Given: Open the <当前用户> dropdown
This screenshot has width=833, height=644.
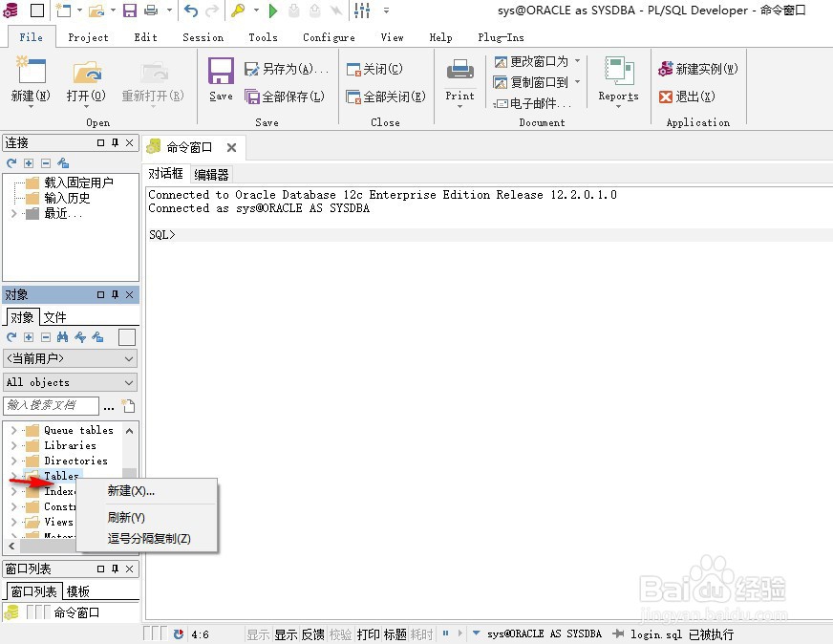Looking at the screenshot, I should (70, 358).
